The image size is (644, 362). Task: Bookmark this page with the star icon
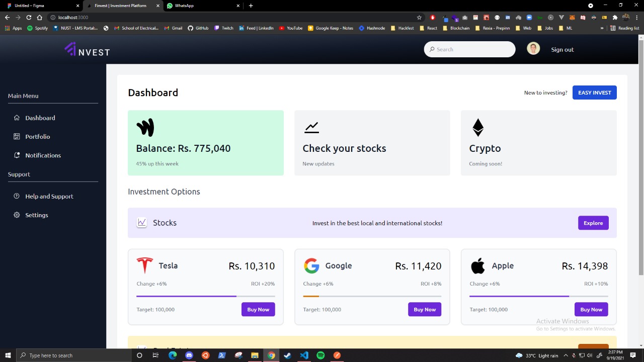419,17
